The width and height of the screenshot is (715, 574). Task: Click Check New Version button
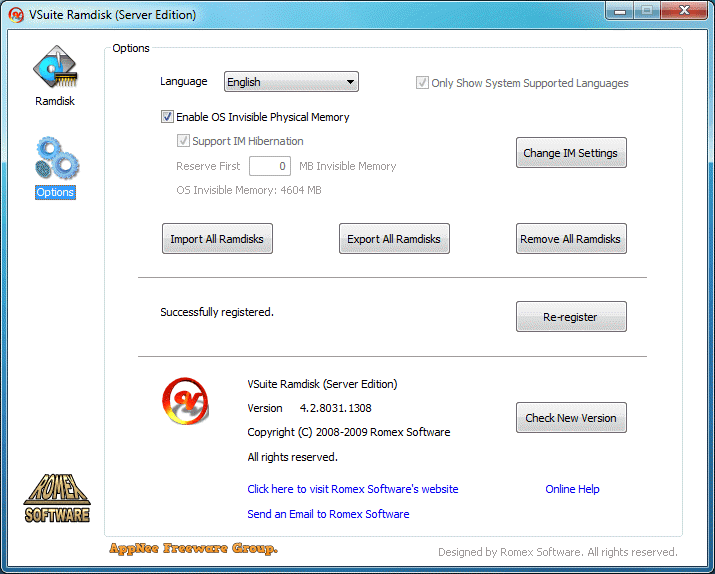click(x=571, y=418)
